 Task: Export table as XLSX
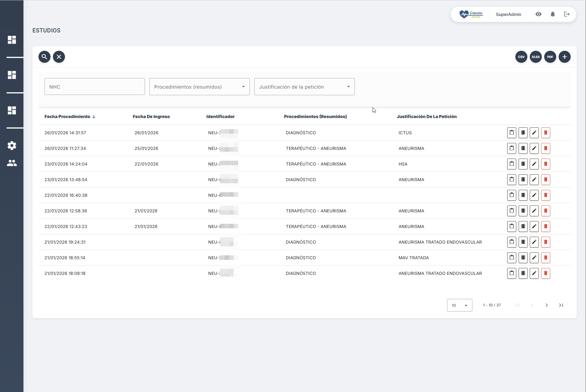coord(535,57)
